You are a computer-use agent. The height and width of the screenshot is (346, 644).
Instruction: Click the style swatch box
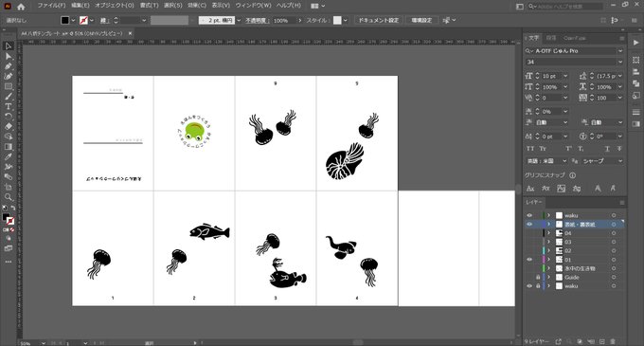[337, 20]
